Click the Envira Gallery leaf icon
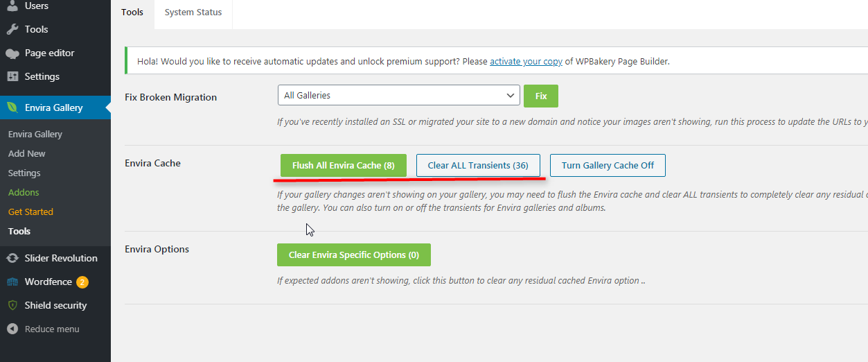The width and height of the screenshot is (868, 362). tap(12, 107)
